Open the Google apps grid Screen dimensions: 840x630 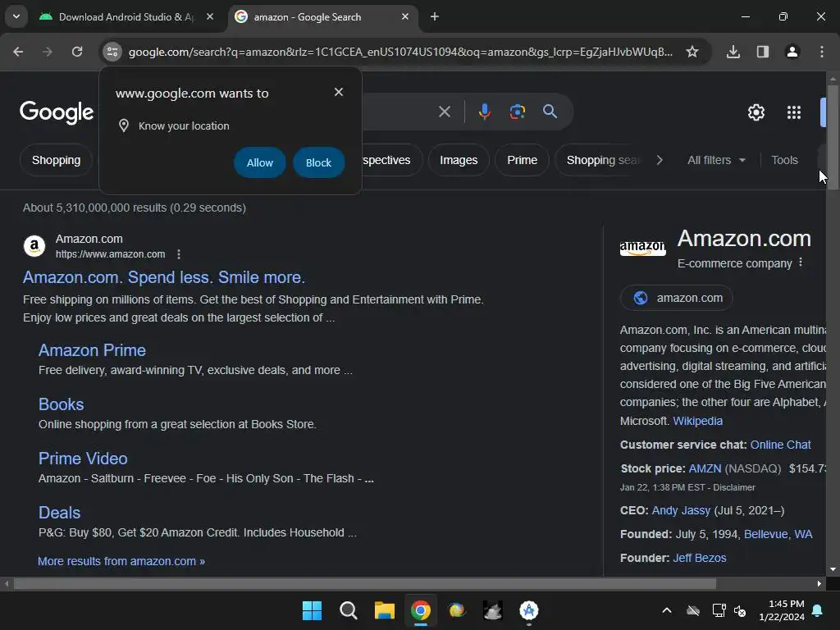tap(794, 112)
